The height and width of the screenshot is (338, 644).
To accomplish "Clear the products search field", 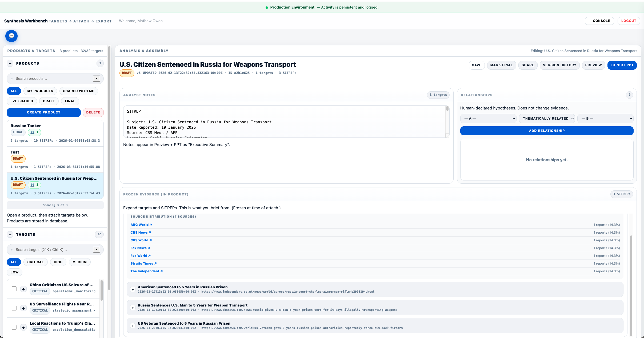I will point(96,78).
